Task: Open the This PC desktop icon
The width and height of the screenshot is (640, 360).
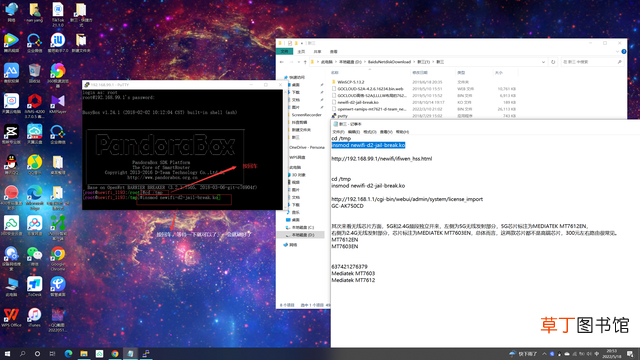Action: (11, 287)
